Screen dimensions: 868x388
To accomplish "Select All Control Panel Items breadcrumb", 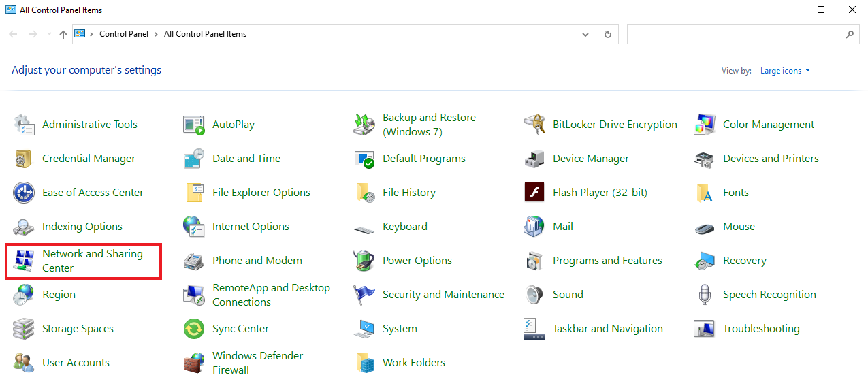I will coord(205,34).
